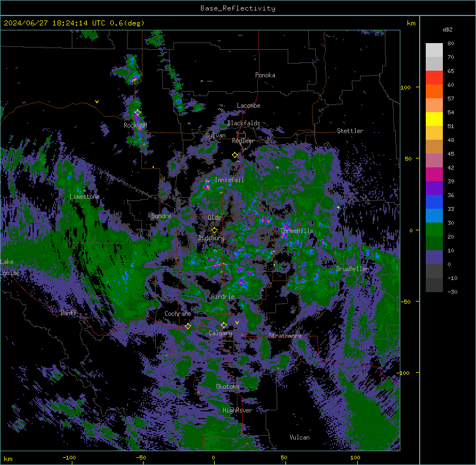476x465 pixels.
Task: Select the yellow diamond marker under Cochrane
Action: coord(188,326)
